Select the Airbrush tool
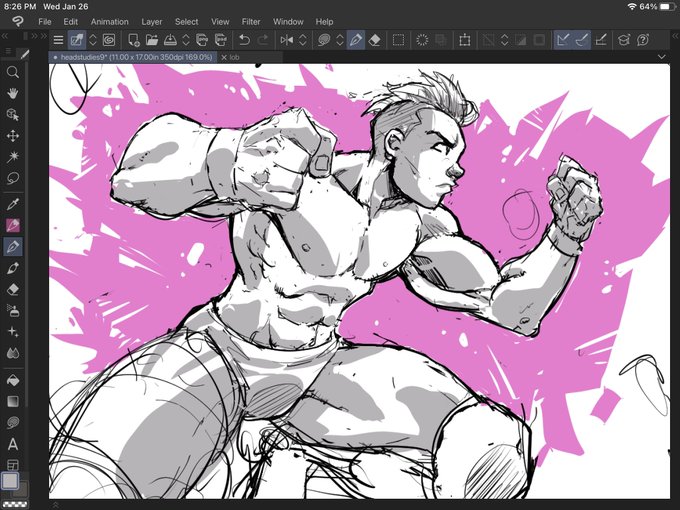Screen dimensions: 680x510 13,311
